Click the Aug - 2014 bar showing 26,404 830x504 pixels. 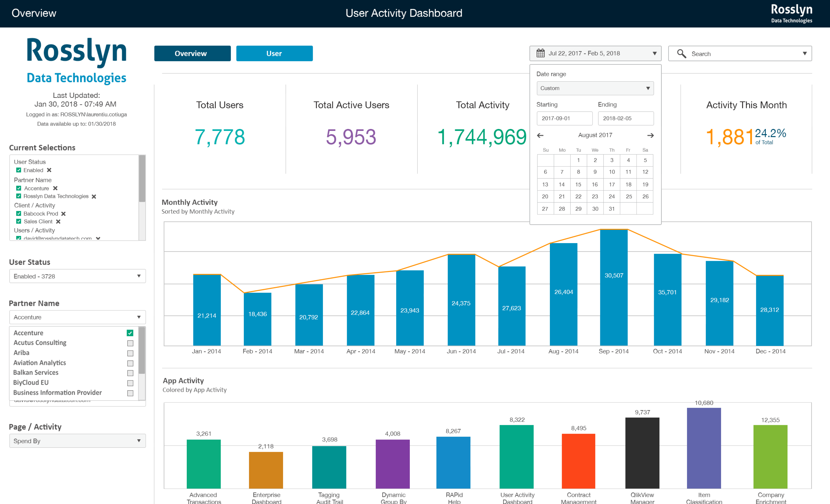coord(563,294)
